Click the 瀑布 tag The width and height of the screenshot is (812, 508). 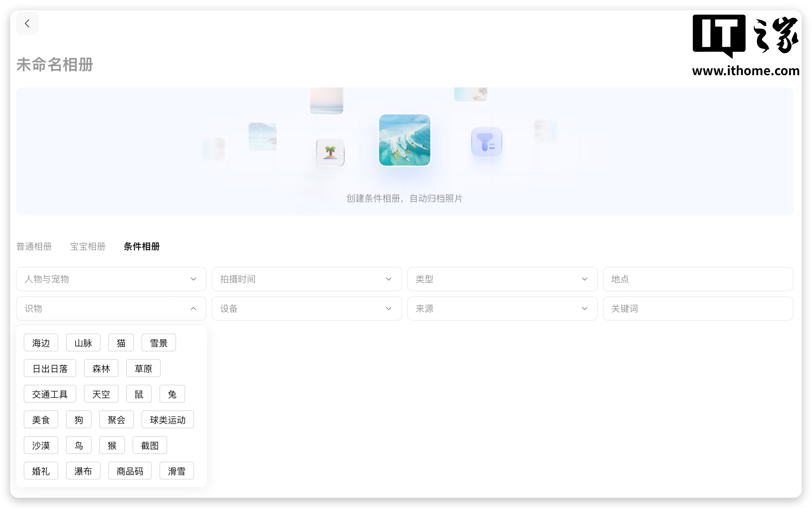point(83,471)
